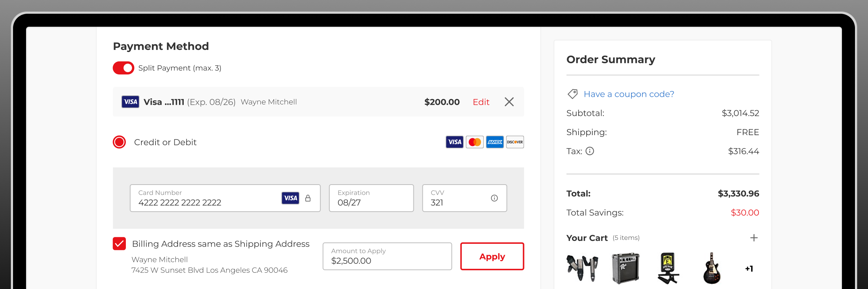Click the Tax info icon
868x289 pixels.
pos(590,151)
